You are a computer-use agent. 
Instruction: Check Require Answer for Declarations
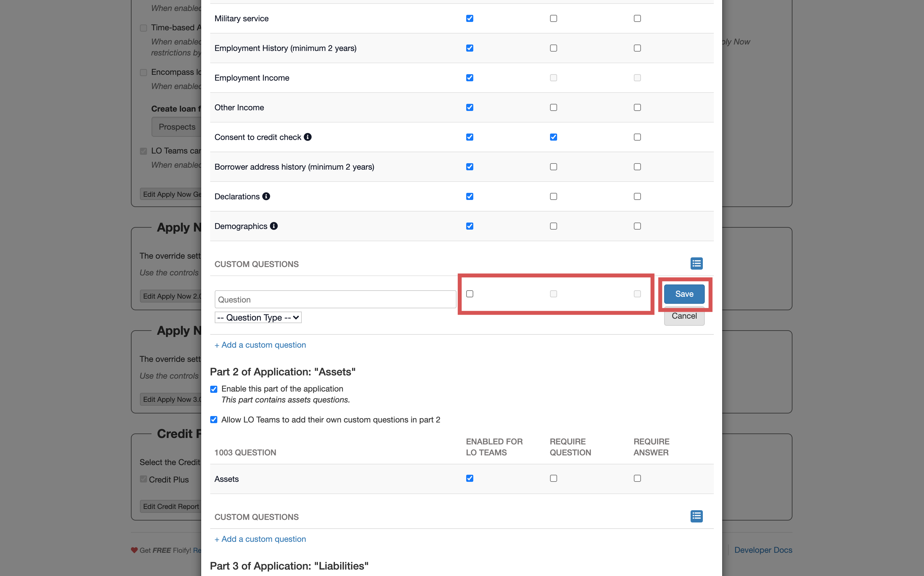point(637,197)
